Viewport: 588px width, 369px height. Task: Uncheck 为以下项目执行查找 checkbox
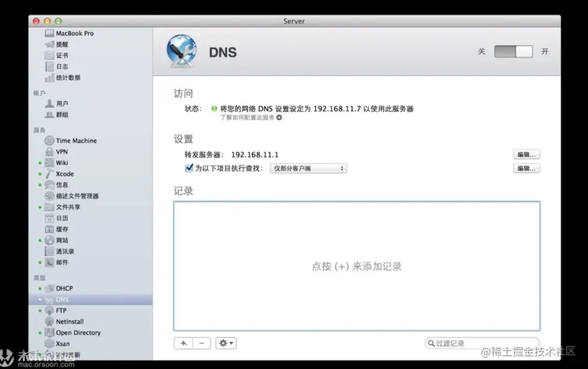(189, 168)
